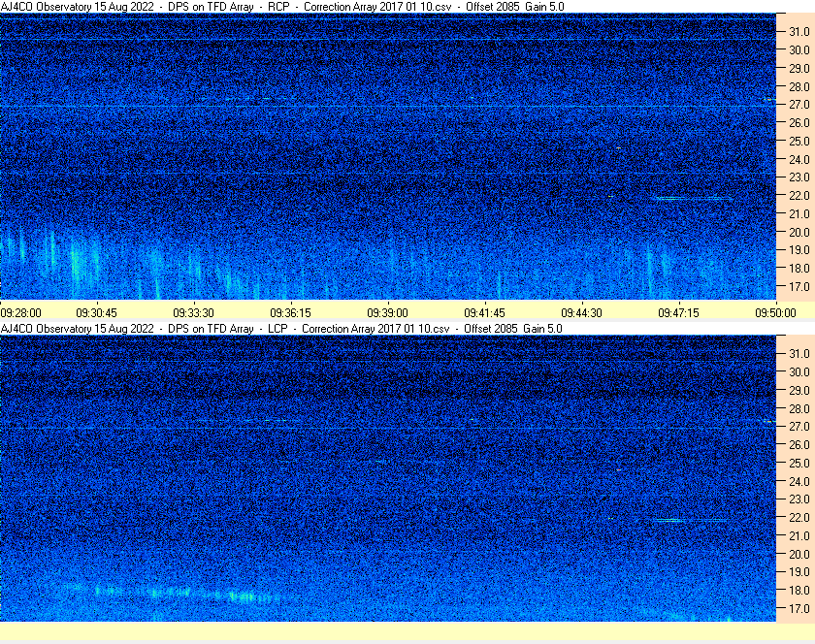Image resolution: width=815 pixels, height=644 pixels.
Task: Click the 31.0 frequency label on LCP axis
Action: [x=799, y=353]
